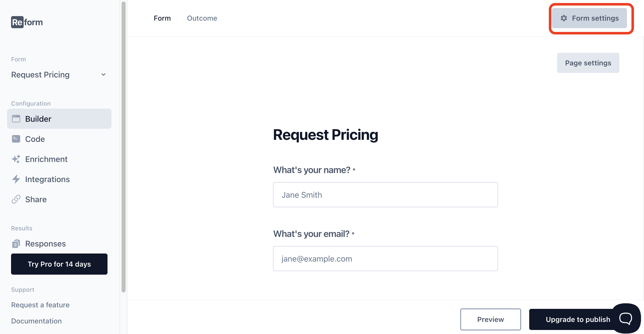Viewport: 644px width, 334px height.
Task: Click the Responses clipboard icon
Action: coord(16,243)
